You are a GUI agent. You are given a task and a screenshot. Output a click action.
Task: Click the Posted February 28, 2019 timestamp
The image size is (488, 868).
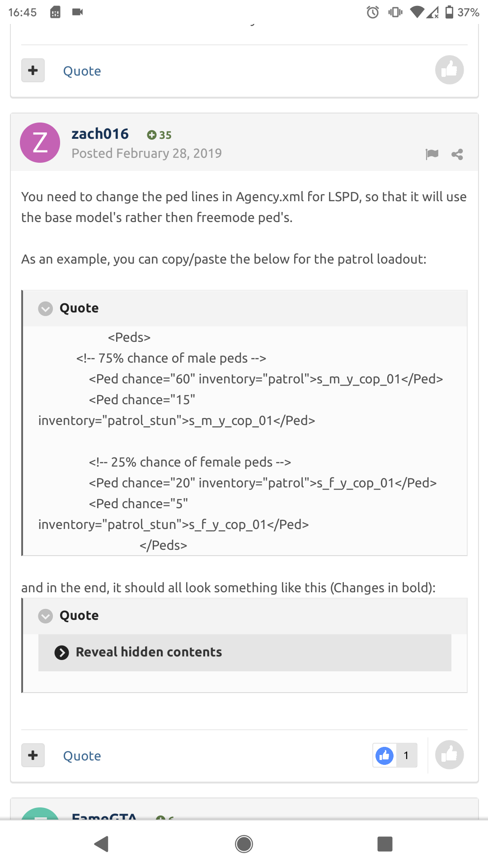coord(146,153)
